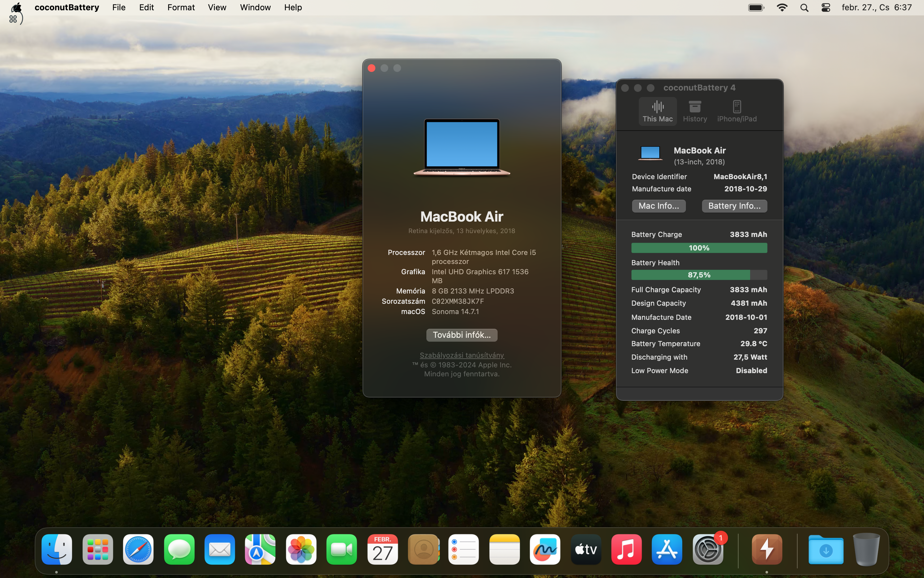924x578 pixels.
Task: Open App Store from the Dock
Action: [x=667, y=549]
